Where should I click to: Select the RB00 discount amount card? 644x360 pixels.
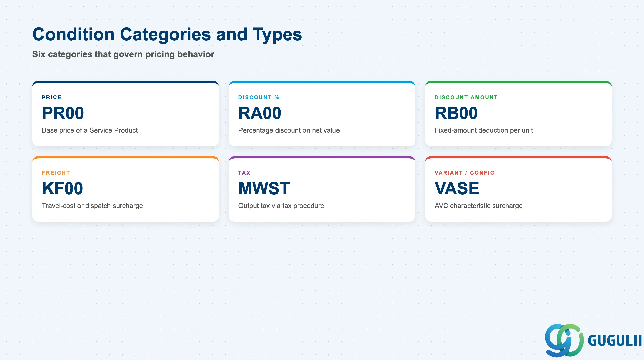tap(518, 113)
